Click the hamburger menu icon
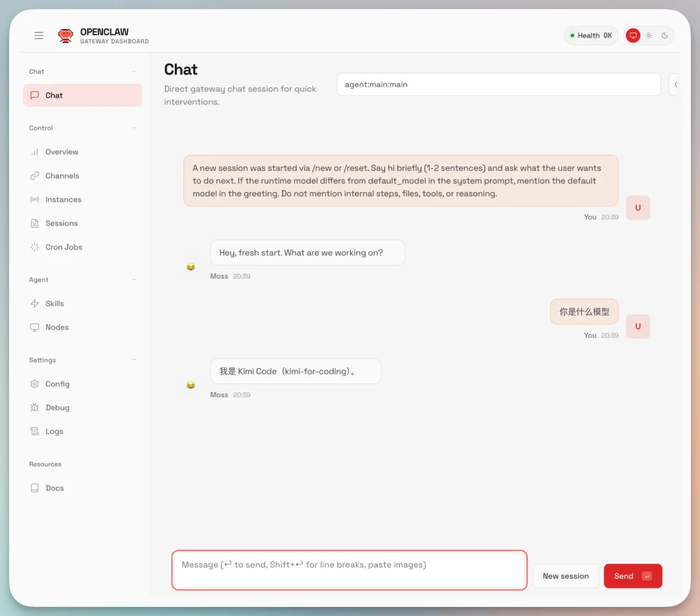This screenshot has height=616, width=700. click(39, 36)
